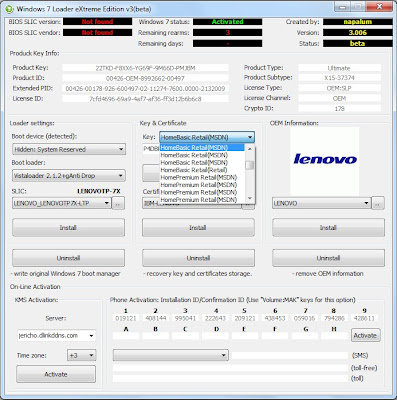Viewport: 397px width, 400px height.
Task: Select the highlighted HomeBasic Retail(MSDN) list entry
Action: coord(202,148)
